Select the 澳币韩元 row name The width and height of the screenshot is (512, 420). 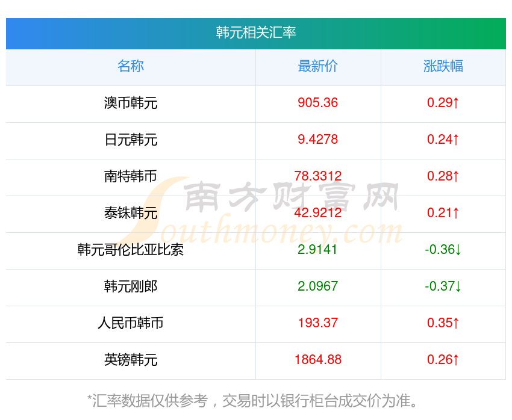[131, 103]
